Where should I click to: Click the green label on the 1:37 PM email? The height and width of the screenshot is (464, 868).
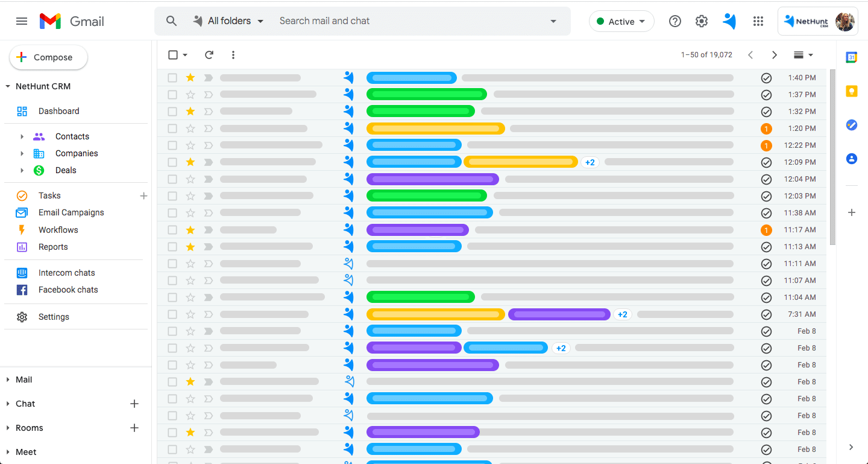coord(426,95)
